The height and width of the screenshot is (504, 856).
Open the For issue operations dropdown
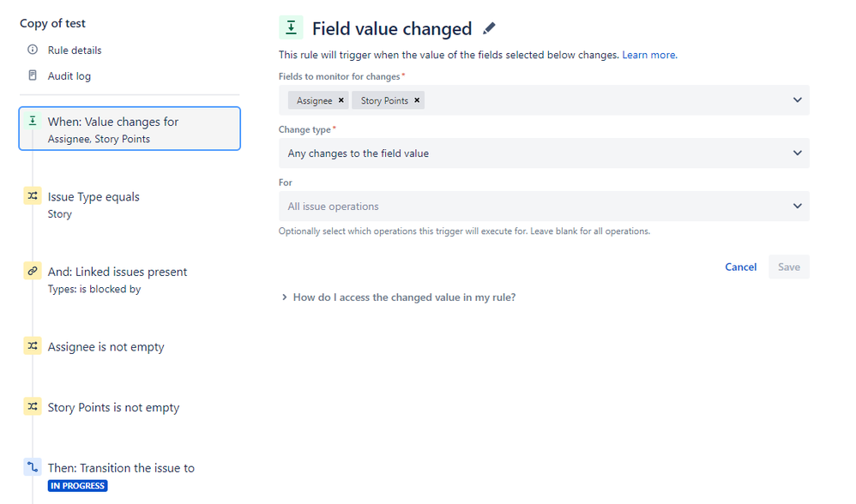pyautogui.click(x=797, y=207)
